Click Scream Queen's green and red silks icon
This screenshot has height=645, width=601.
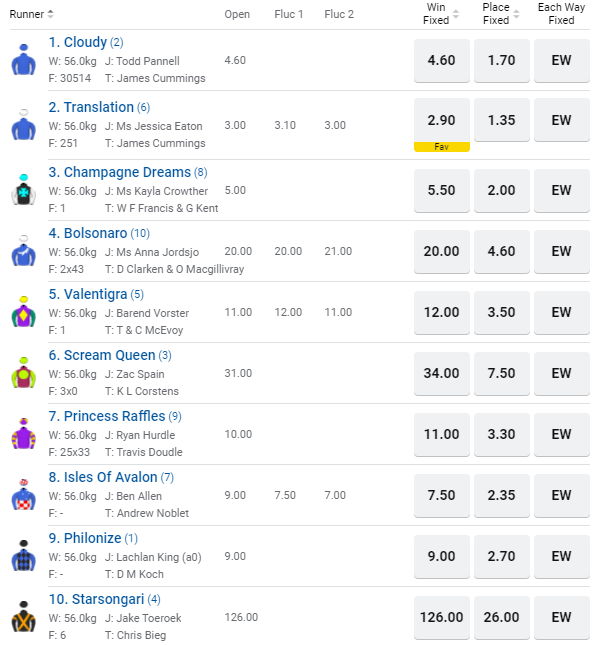23,374
